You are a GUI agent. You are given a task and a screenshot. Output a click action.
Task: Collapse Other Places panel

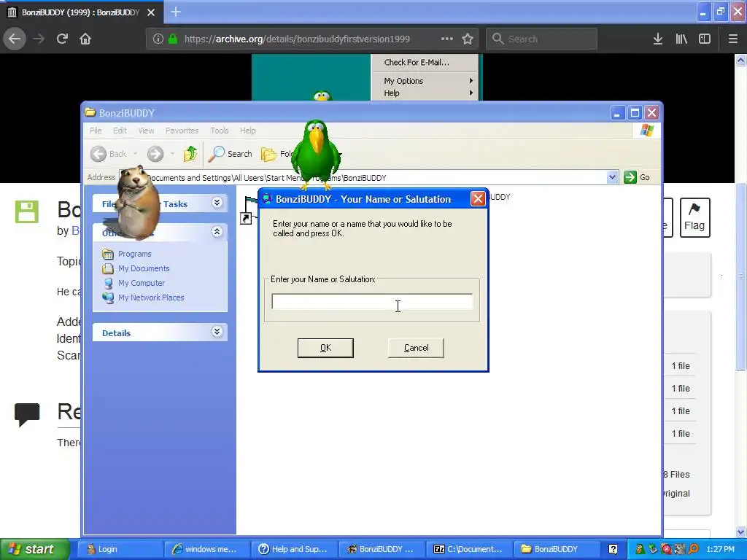[x=217, y=232]
